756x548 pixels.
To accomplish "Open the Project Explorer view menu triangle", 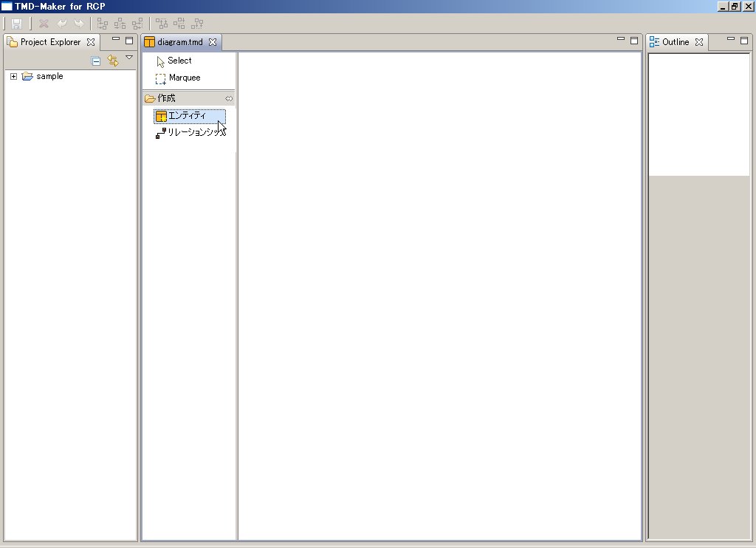I will coord(129,58).
